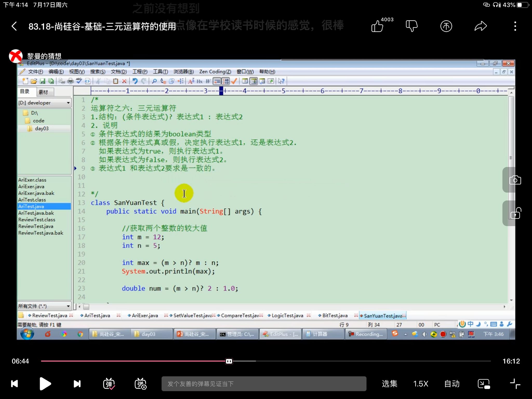The height and width of the screenshot is (399, 532).
Task: Click Font Aa icon in toolbar
Action: [191, 81]
